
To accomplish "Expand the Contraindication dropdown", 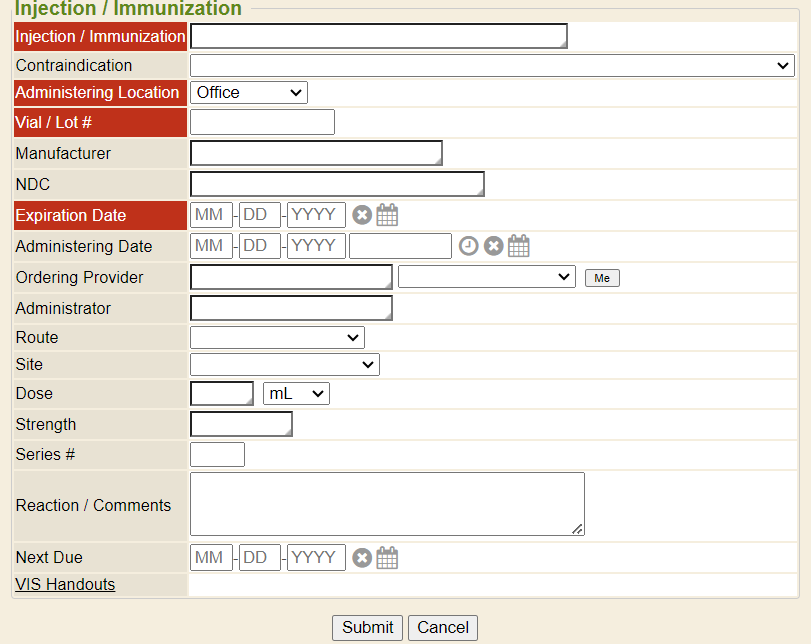I will click(x=492, y=66).
